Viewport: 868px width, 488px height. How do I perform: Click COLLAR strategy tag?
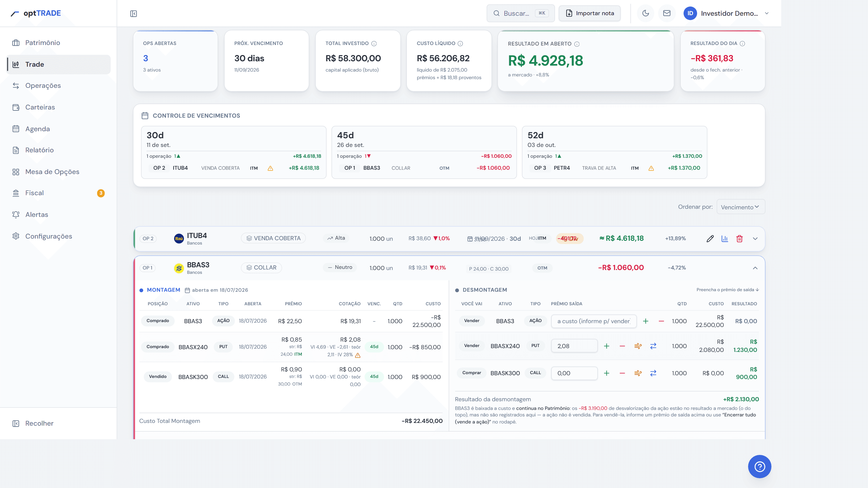261,267
